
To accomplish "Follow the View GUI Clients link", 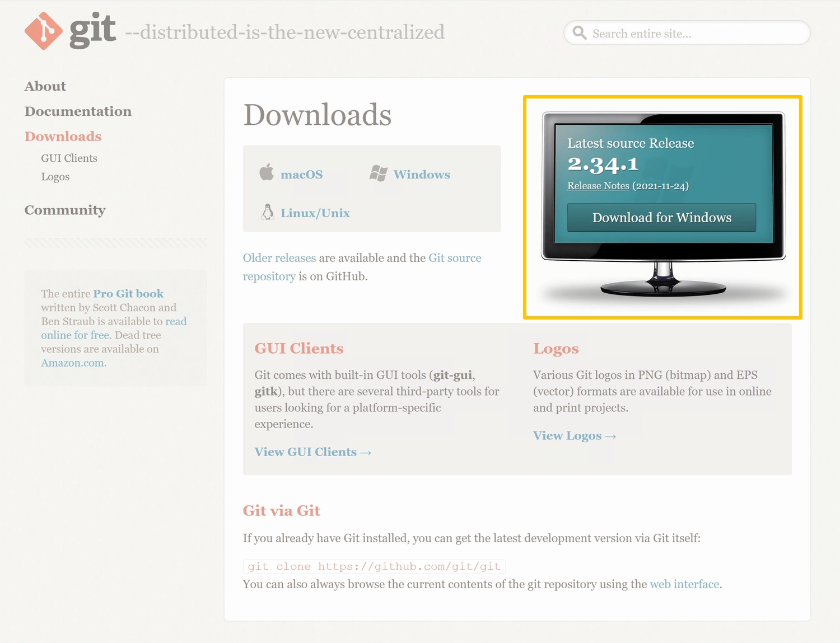I will [x=312, y=452].
